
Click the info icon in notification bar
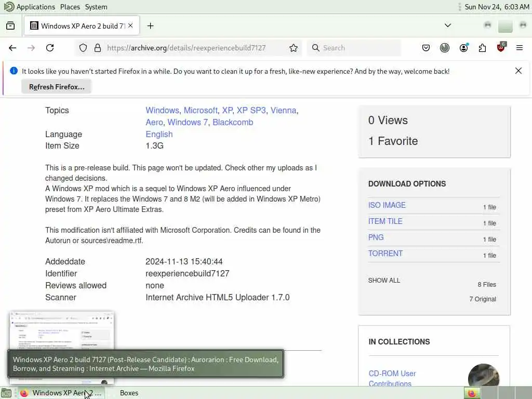point(14,71)
